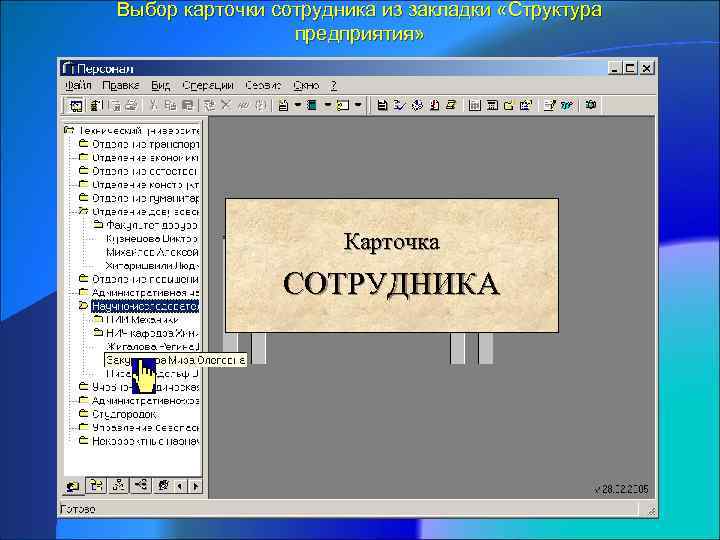This screenshot has height=540, width=720.
Task: Click the rightmost toolbar icon
Action: point(591,105)
